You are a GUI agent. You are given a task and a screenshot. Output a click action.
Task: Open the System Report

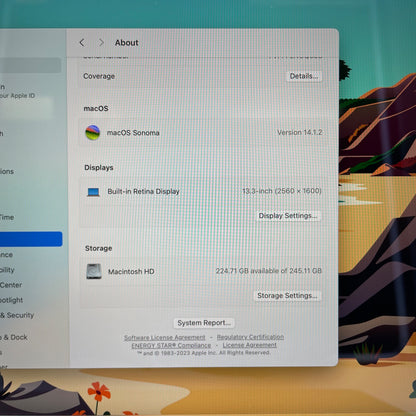pos(204,323)
